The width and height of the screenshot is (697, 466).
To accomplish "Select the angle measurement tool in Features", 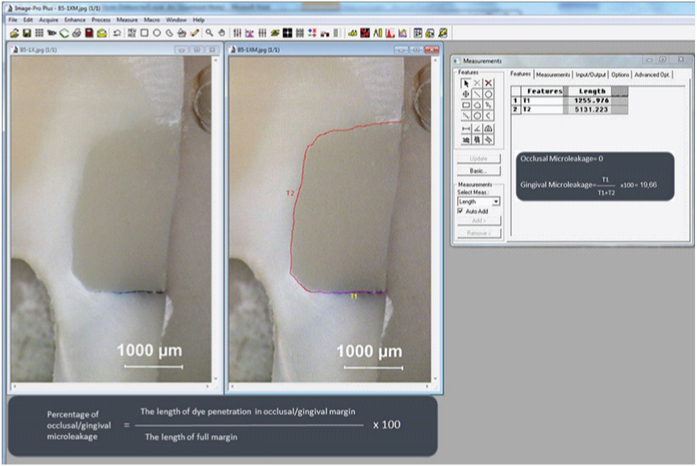I will coord(477,128).
